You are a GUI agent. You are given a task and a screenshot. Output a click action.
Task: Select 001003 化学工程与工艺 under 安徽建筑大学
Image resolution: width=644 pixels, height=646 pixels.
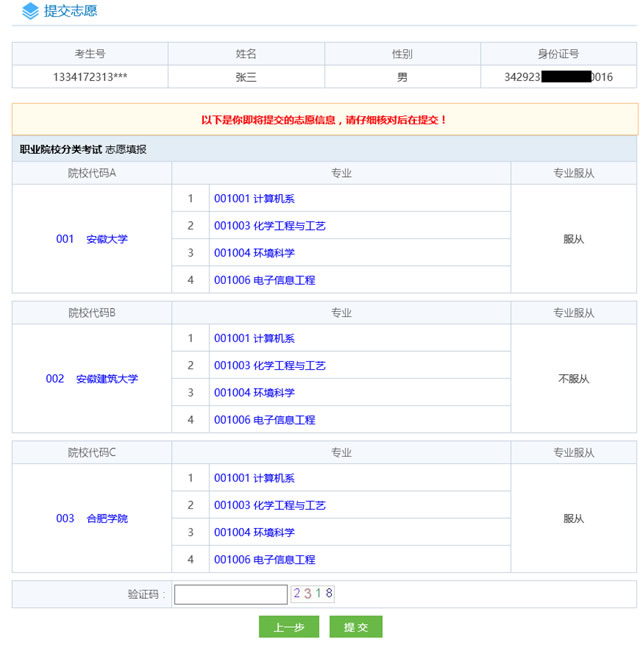[269, 366]
